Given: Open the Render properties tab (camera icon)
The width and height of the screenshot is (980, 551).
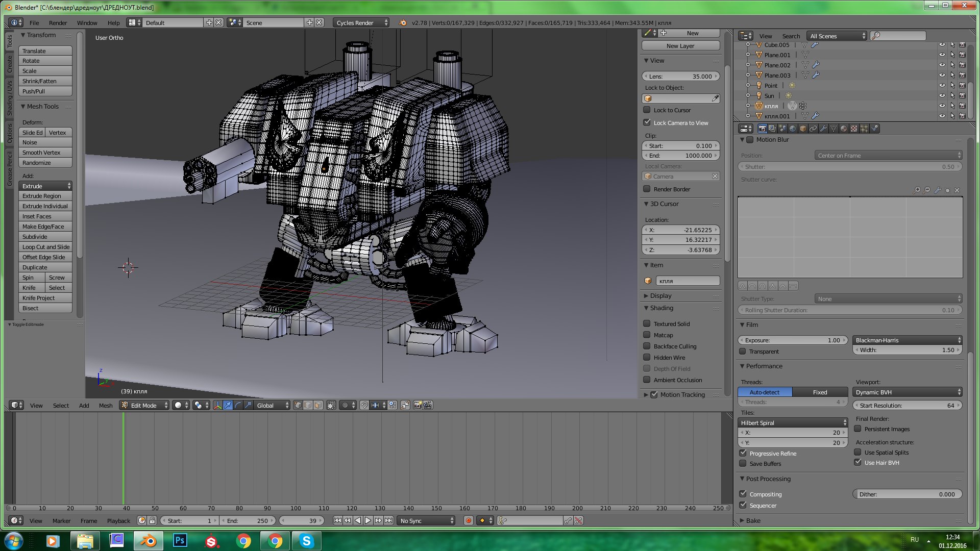Looking at the screenshot, I should (763, 129).
